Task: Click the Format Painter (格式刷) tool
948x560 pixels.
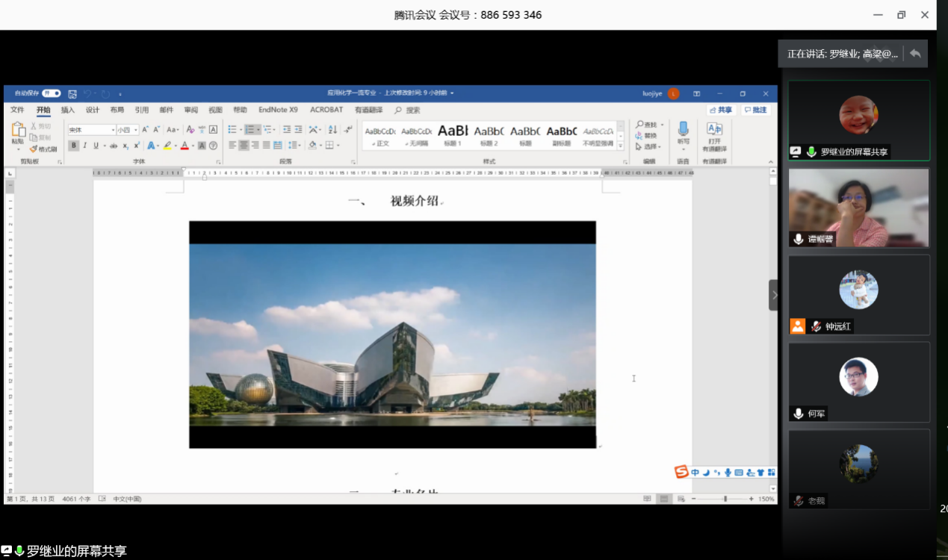Action: pos(43,149)
